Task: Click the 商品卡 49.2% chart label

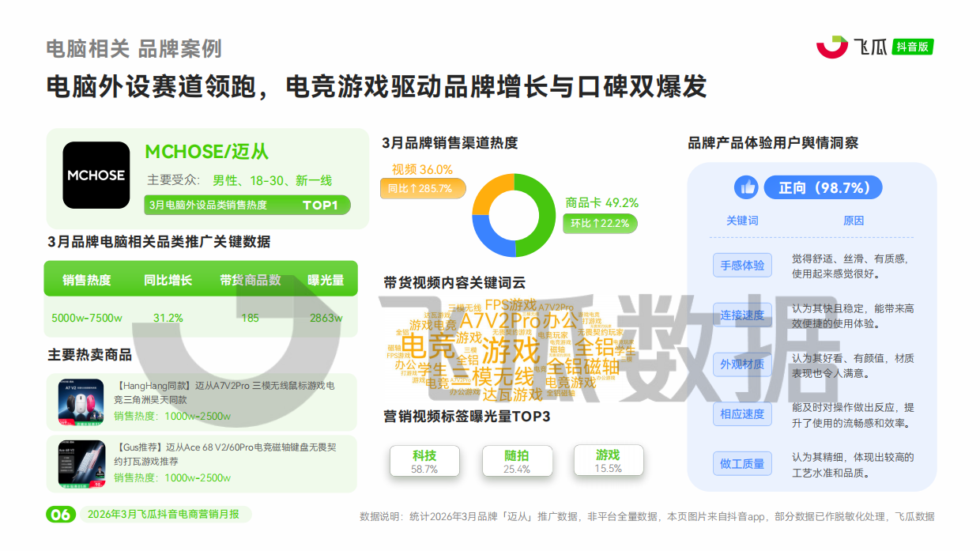Action: 601,203
